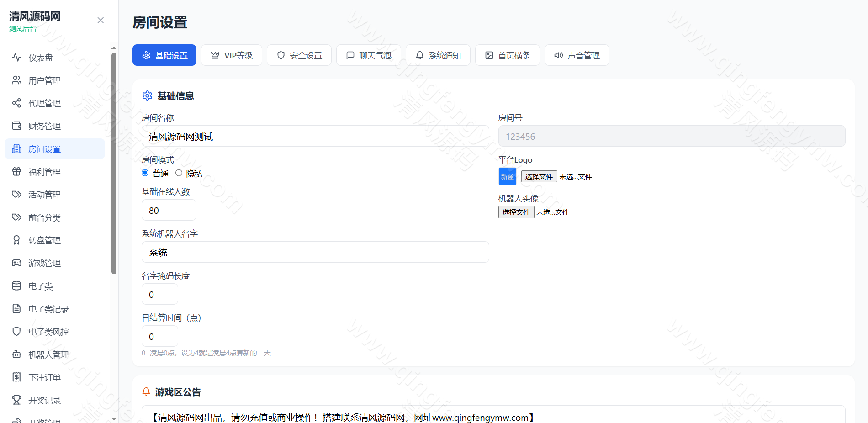
Task: Click the 游戏管理 gamepad icon
Action: coord(16,263)
